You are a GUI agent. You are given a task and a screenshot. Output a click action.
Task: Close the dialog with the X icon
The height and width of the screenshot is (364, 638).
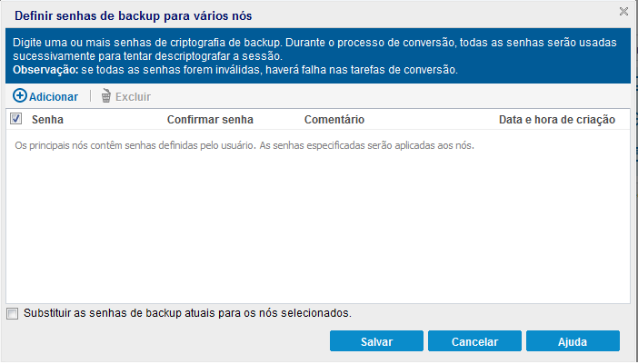623,12
